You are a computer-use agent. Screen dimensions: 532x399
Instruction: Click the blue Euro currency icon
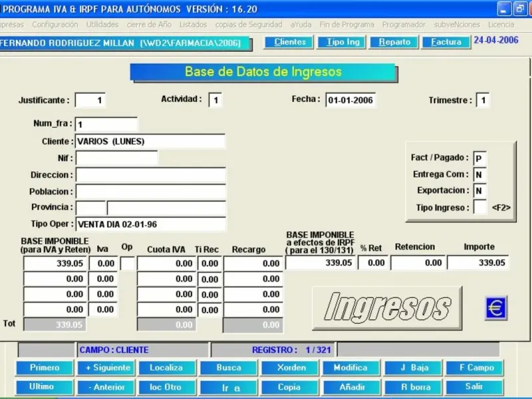(x=496, y=308)
